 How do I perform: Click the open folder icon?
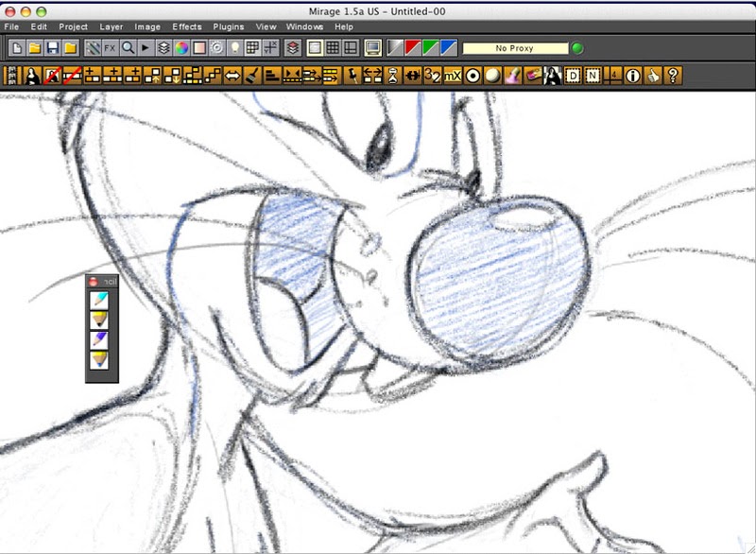35,47
